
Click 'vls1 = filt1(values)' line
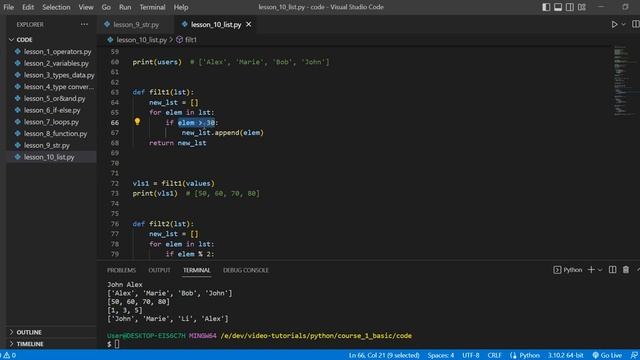tap(173, 183)
